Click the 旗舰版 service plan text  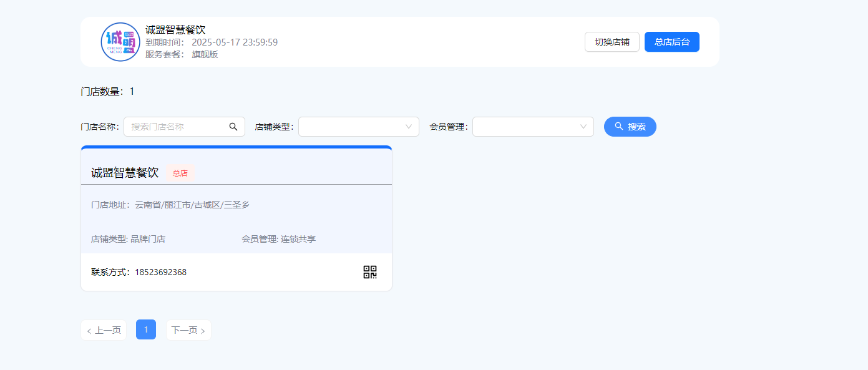(205, 54)
